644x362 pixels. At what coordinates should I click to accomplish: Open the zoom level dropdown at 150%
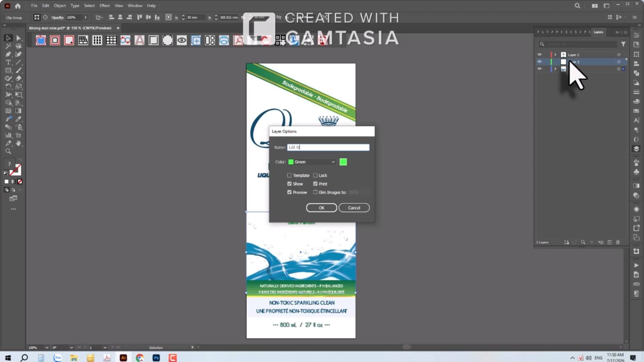[x=47, y=348]
